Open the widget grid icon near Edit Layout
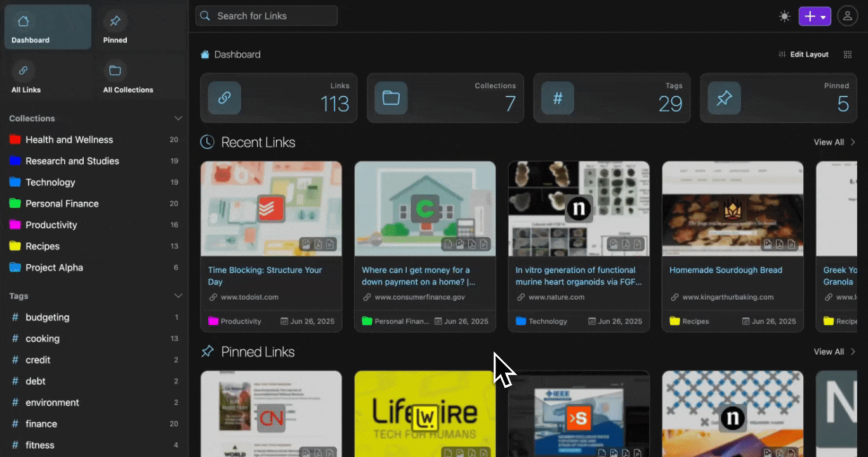This screenshot has height=457, width=868. pos(848,55)
